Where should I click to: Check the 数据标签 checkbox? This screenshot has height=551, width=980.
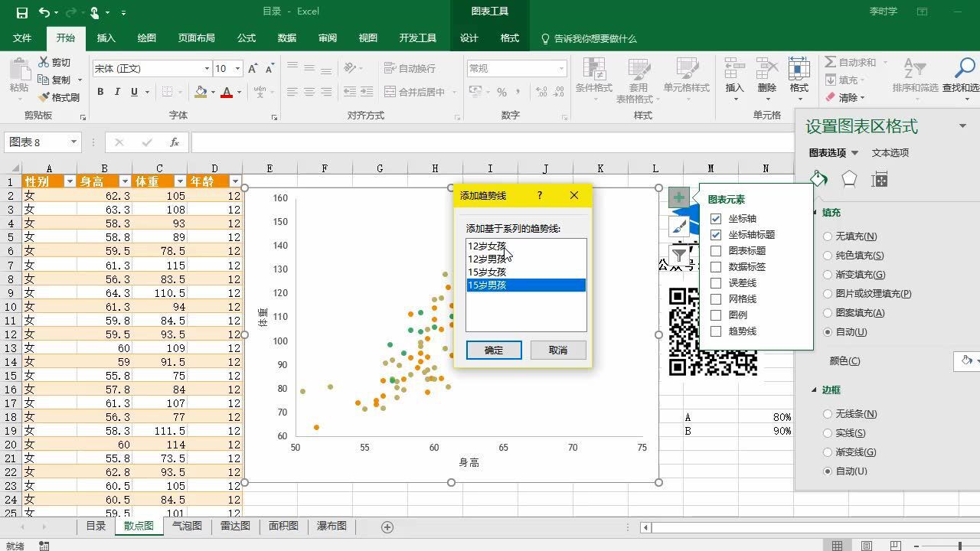pos(716,267)
